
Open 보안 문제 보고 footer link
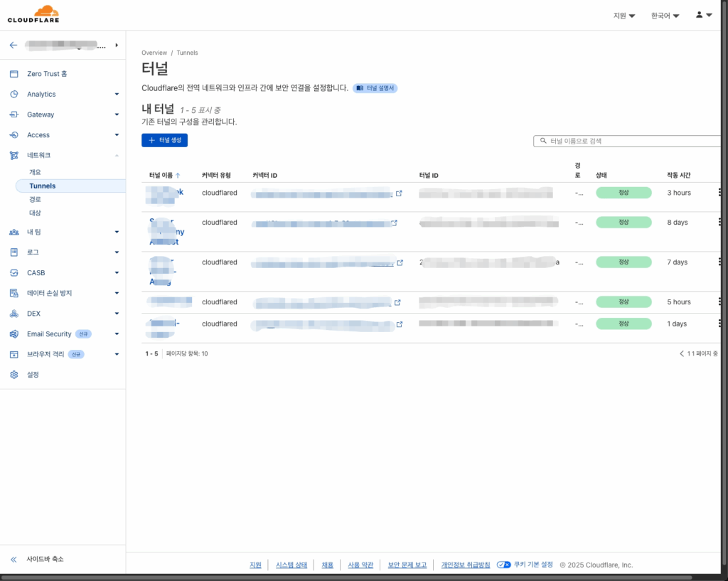407,565
